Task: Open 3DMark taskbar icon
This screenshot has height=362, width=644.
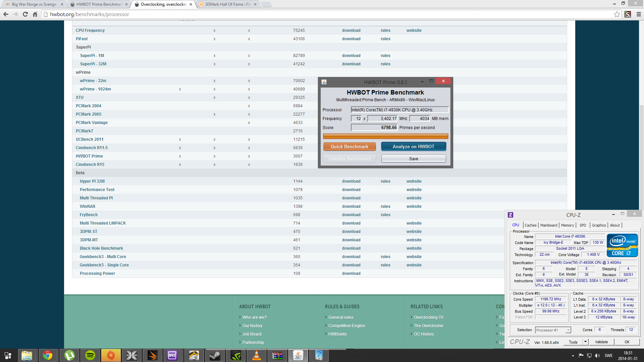Action: point(152,355)
